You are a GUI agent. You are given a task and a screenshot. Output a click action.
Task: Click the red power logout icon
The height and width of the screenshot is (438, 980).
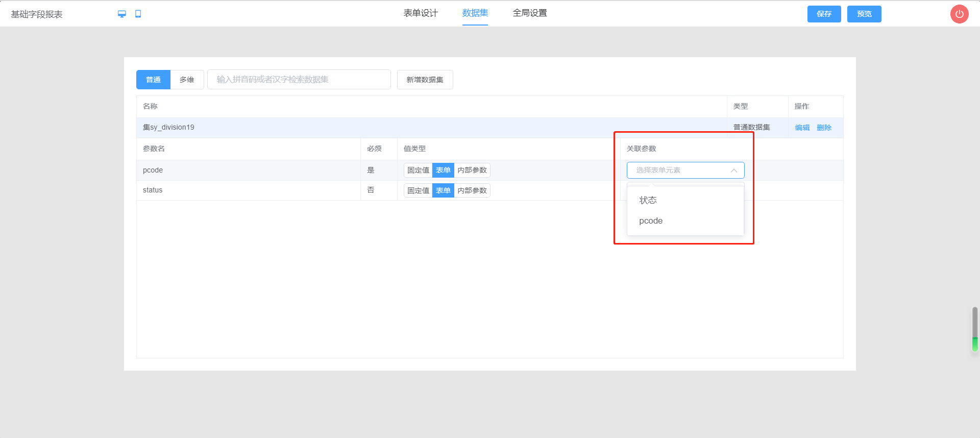point(959,14)
